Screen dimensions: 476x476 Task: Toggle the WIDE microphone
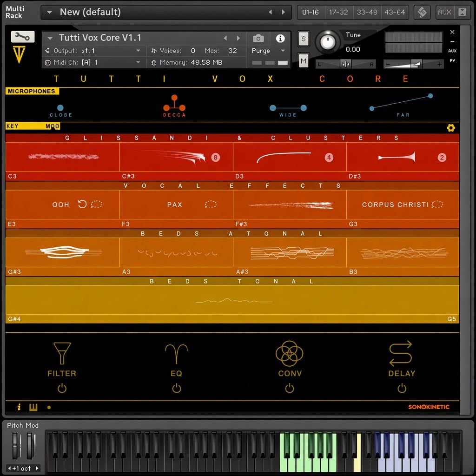288,111
